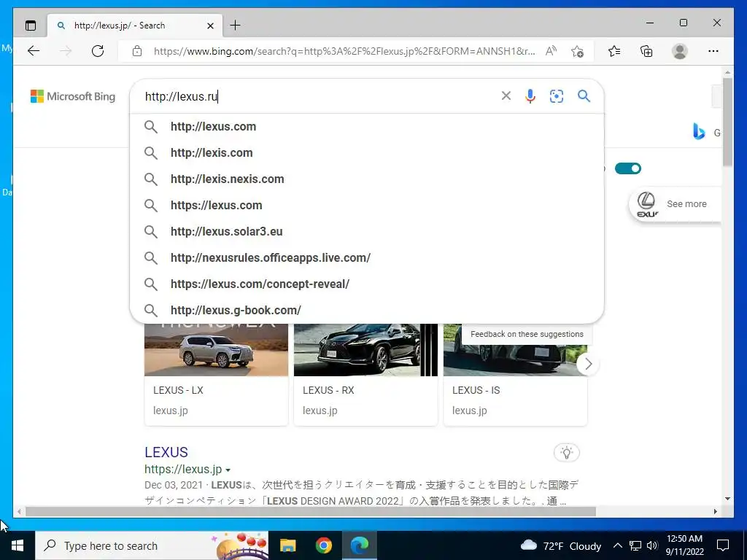
Task: Open the Favorites list
Action: tap(614, 51)
